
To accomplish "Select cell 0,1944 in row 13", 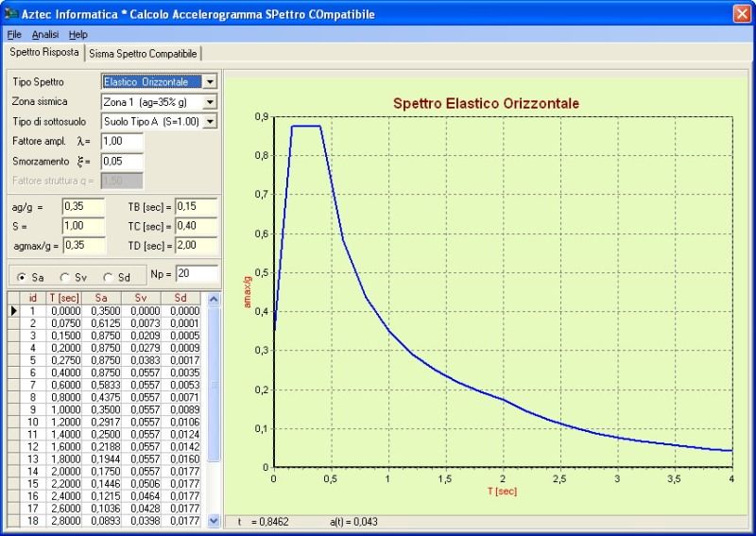I will coord(101,459).
